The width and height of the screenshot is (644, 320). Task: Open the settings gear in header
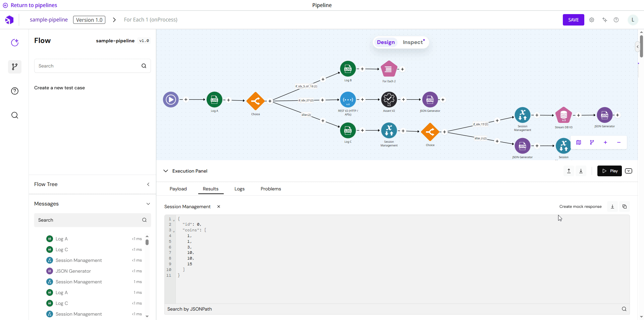click(x=592, y=20)
